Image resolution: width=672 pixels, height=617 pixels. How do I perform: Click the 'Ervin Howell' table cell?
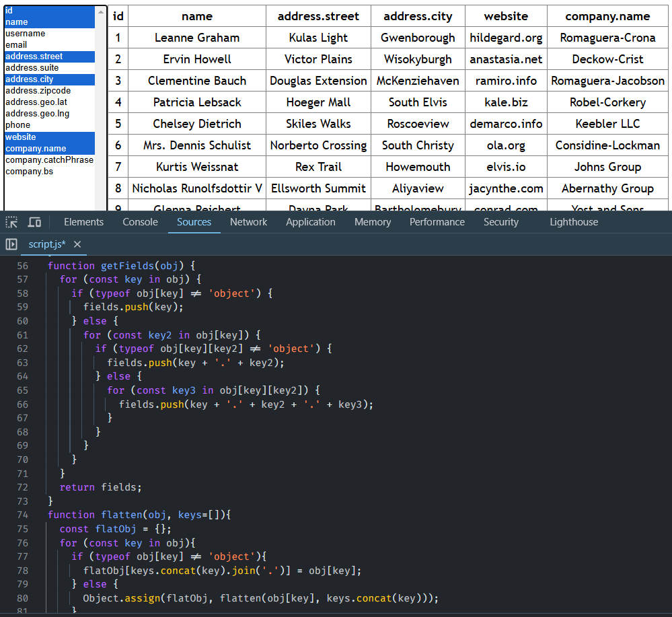[197, 59]
